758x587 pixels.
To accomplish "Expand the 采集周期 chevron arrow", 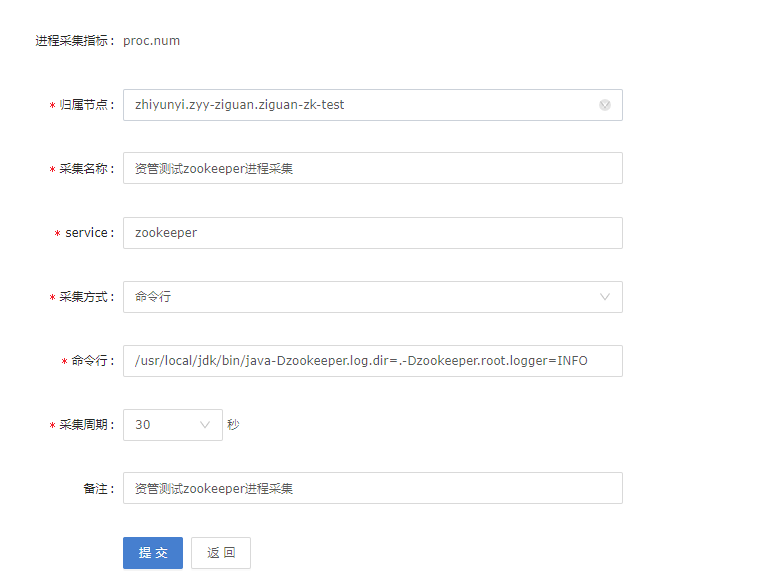I will tap(204, 425).
